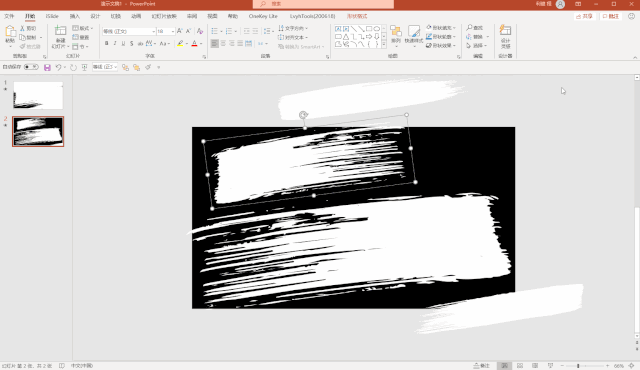
Task: Open the File tab
Action: click(9, 16)
